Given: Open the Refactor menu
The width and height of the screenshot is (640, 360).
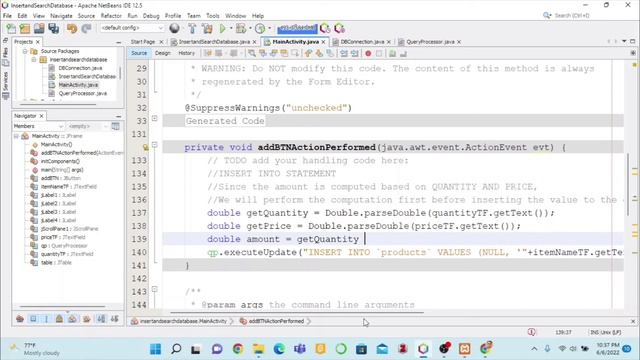Looking at the screenshot, I should 111,16.
